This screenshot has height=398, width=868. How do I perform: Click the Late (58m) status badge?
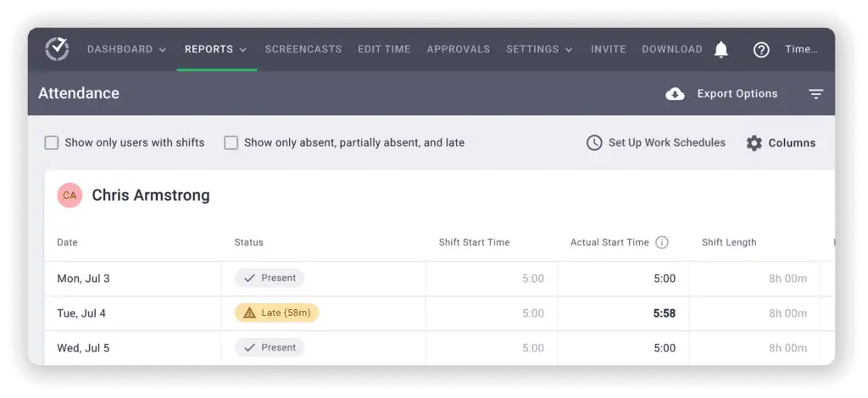(276, 313)
